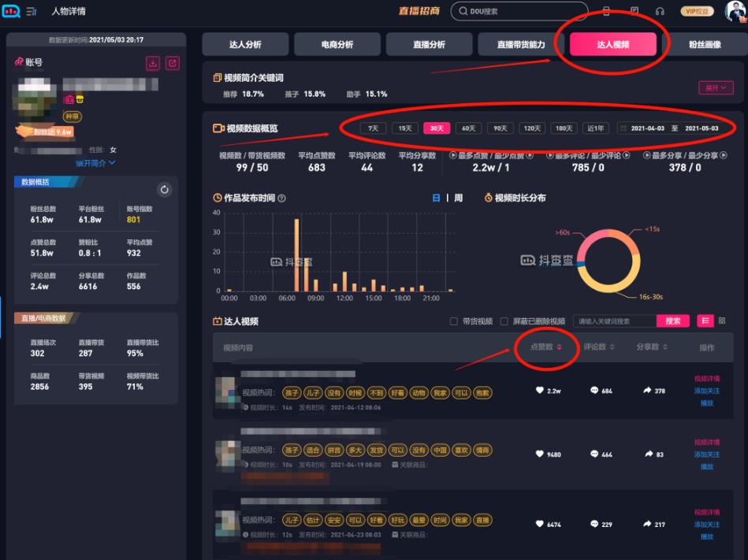Click the headset support icon in header

660,11
